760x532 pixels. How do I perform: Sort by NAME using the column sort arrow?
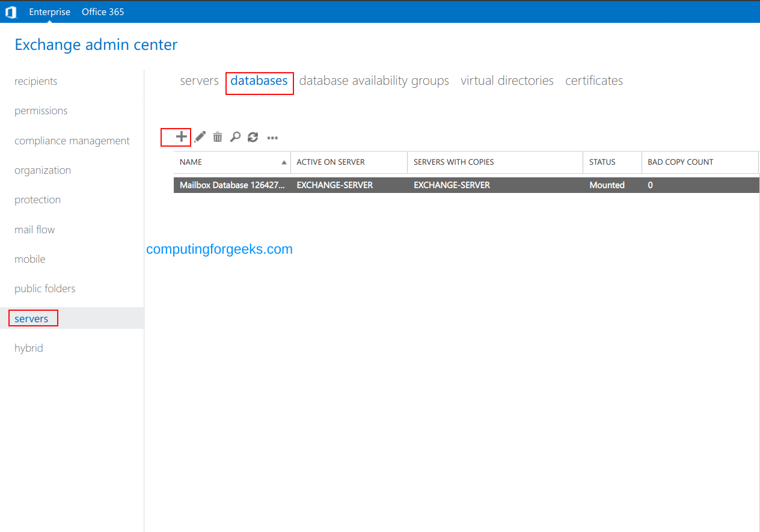(283, 162)
